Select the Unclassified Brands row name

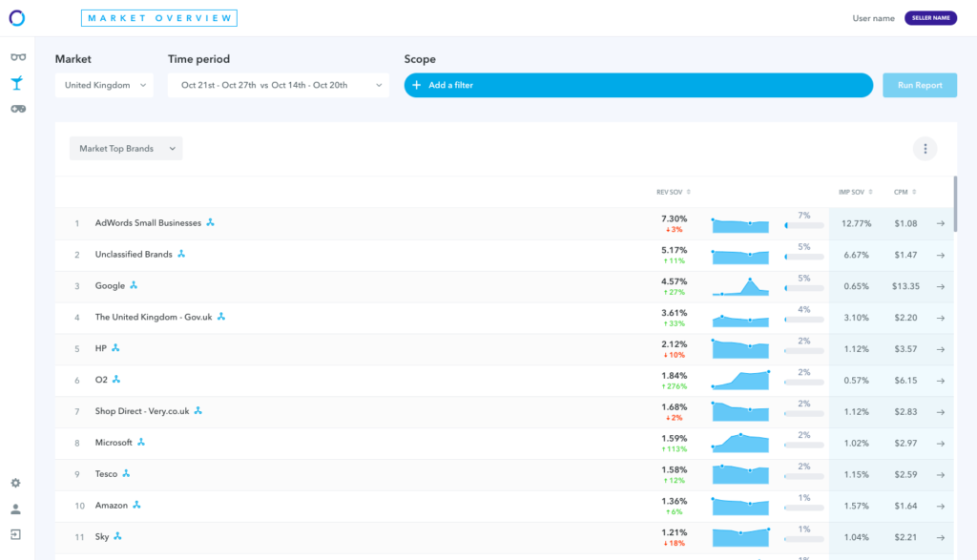click(x=134, y=254)
